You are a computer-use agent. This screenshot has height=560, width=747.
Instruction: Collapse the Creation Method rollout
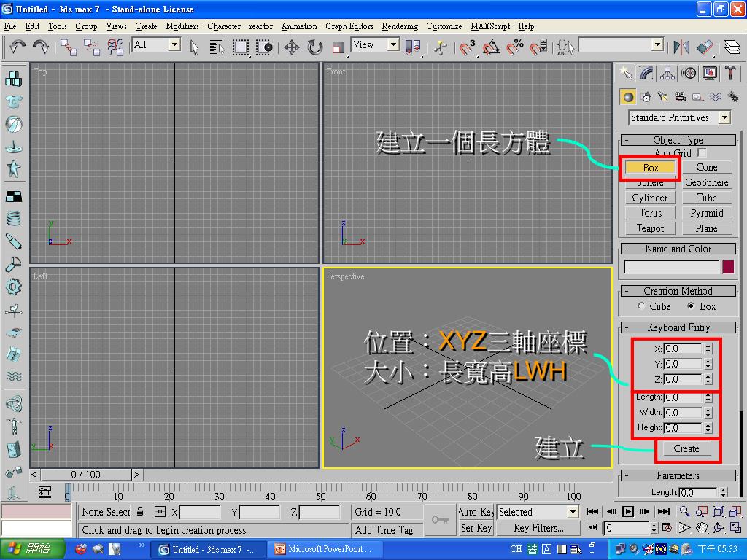tap(678, 291)
